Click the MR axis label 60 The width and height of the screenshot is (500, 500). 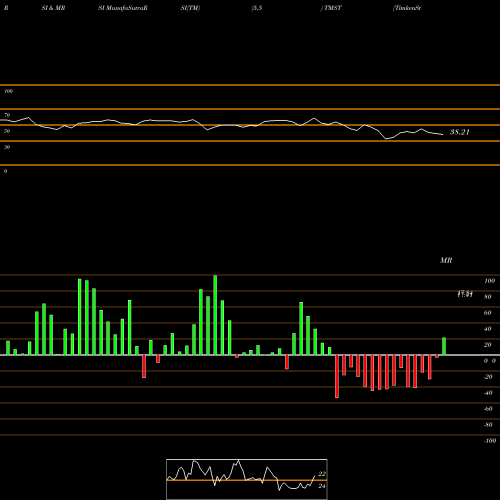488,313
